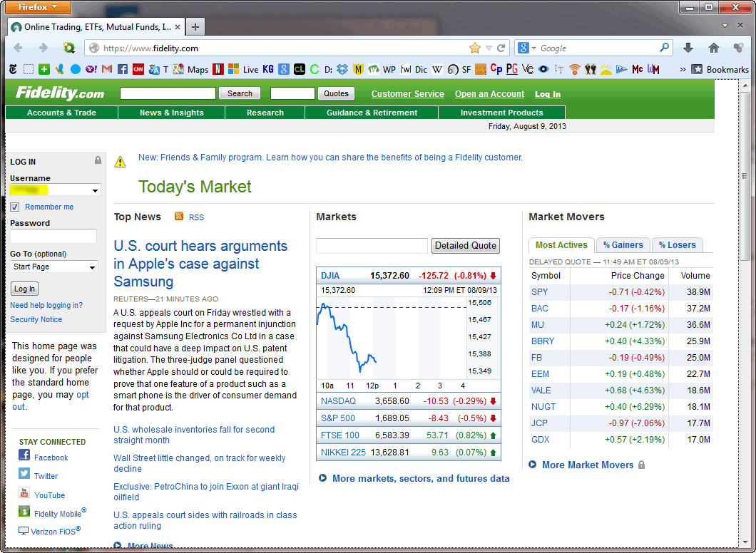Open the Investment Products menu

click(501, 113)
